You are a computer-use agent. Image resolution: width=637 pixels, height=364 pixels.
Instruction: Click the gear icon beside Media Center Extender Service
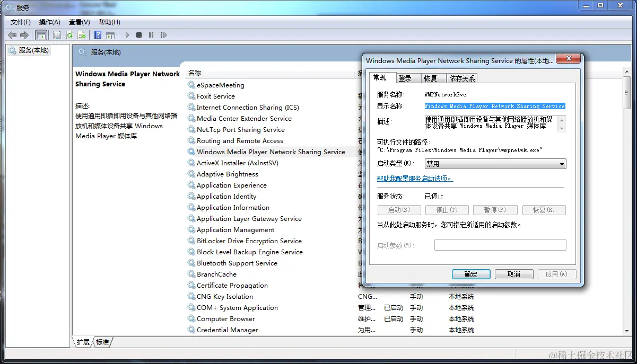coord(191,118)
